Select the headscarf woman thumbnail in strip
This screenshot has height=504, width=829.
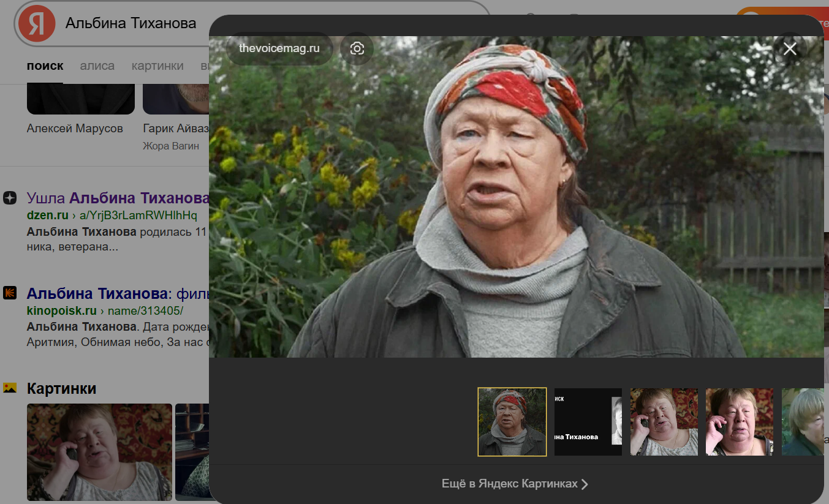[512, 422]
